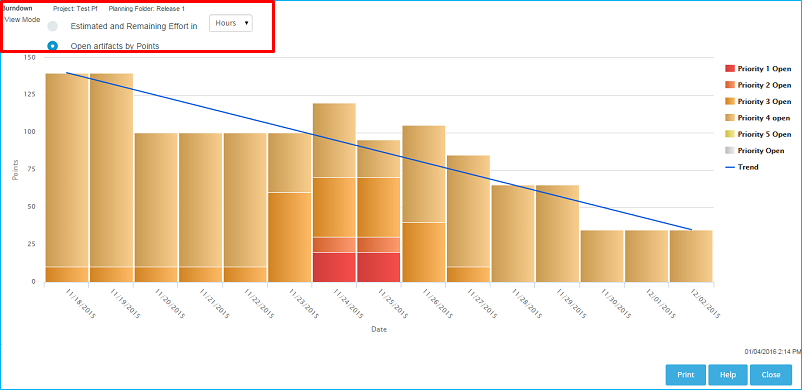Close the burndown chart window
802x390 pixels.
[771, 375]
